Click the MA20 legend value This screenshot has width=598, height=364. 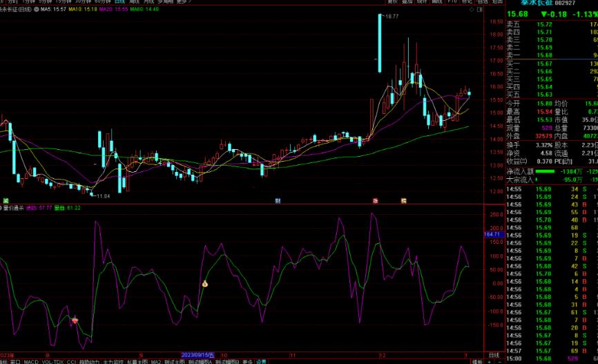(x=114, y=9)
